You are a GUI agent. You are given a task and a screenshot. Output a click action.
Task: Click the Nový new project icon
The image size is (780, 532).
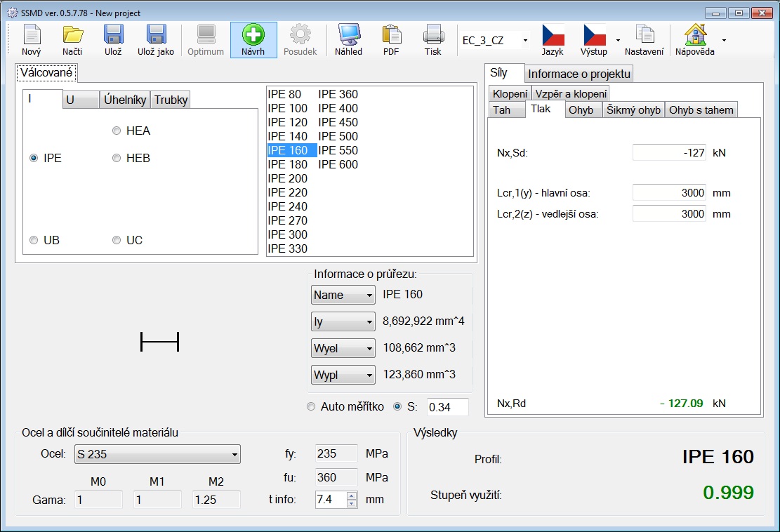click(32, 35)
